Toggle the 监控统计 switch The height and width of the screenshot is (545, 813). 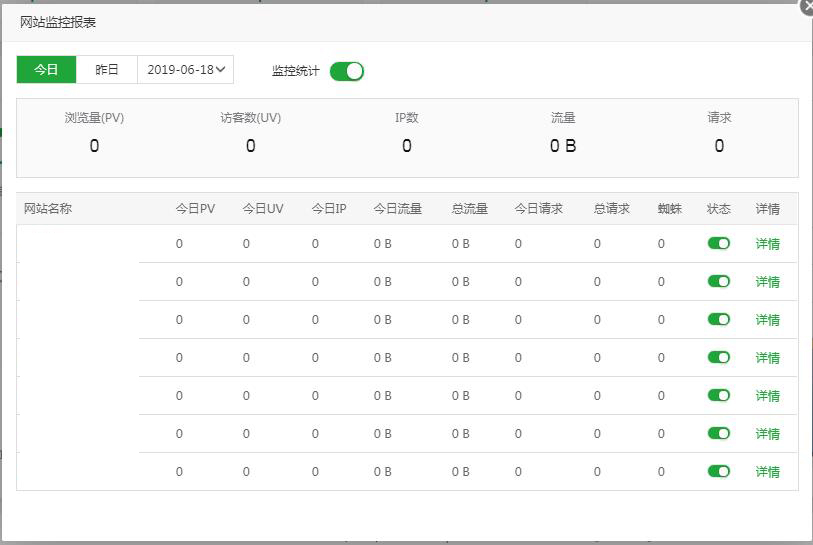[346, 71]
